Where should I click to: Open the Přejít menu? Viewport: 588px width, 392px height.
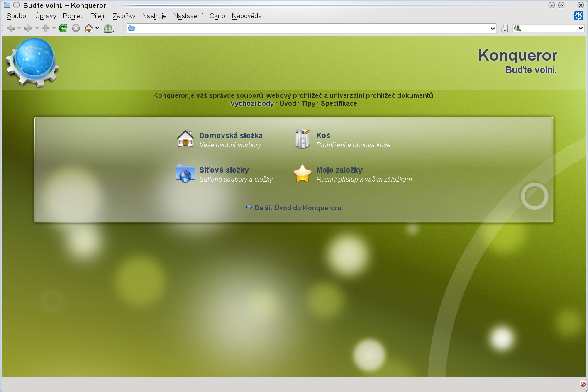click(98, 16)
